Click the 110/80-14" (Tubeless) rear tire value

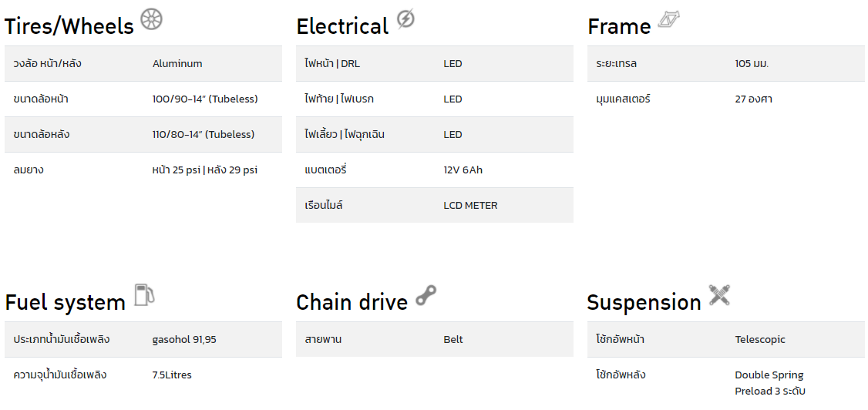[204, 134]
